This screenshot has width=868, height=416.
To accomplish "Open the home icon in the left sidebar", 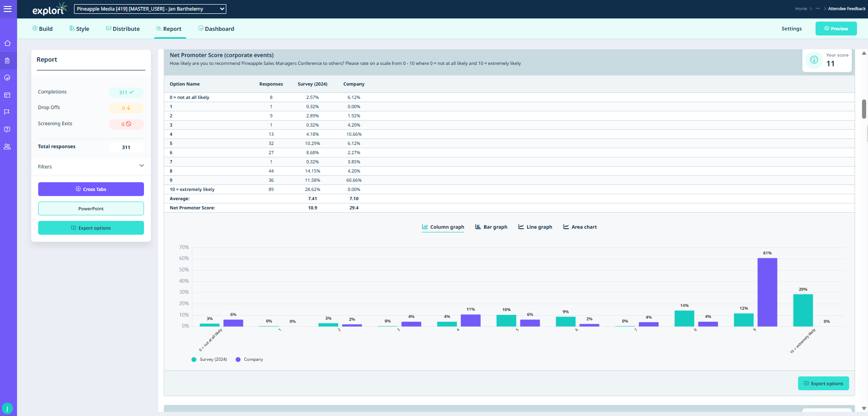I will point(7,43).
